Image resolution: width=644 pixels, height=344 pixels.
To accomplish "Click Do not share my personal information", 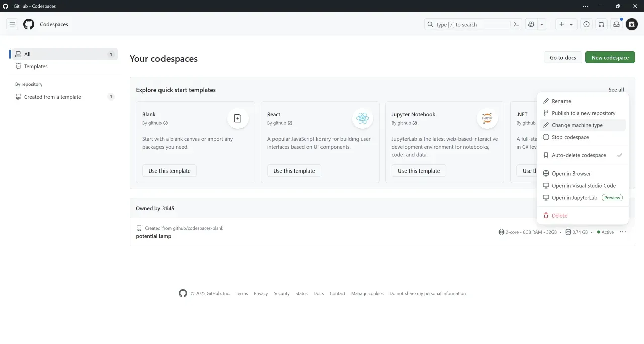I will [428, 294].
